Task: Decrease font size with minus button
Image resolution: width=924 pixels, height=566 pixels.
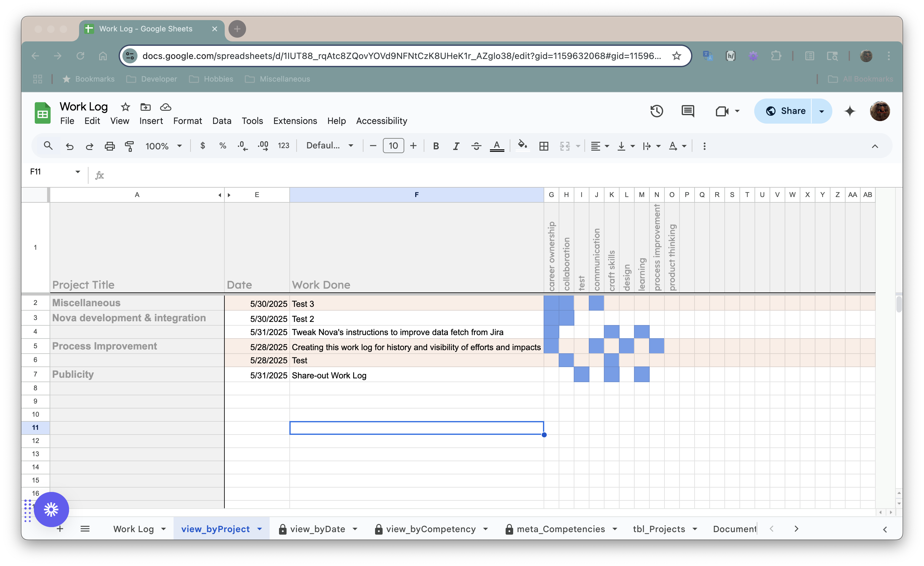Action: [373, 146]
